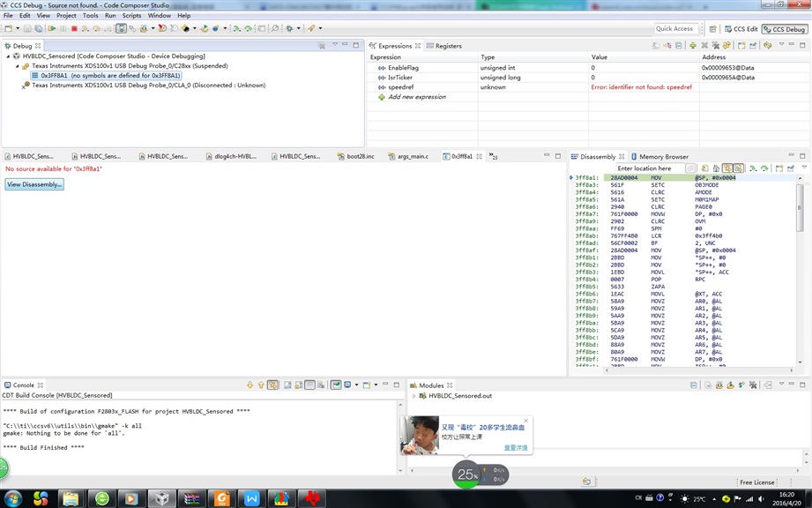Toggle Link with Active Debug Context in the Disassembly view

(727, 168)
